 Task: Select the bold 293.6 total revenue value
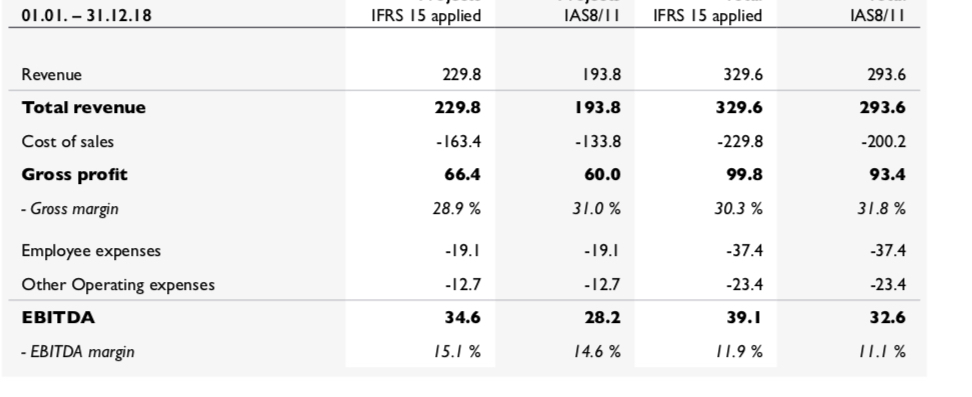882,107
